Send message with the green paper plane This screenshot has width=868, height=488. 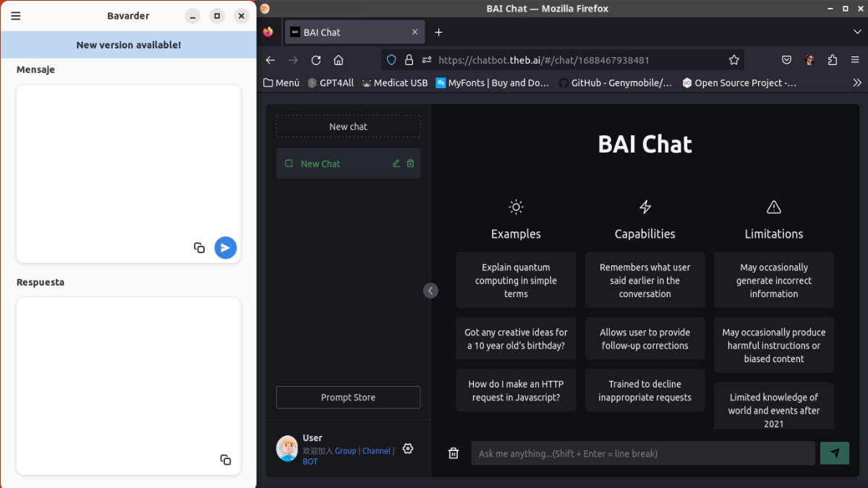click(x=835, y=453)
